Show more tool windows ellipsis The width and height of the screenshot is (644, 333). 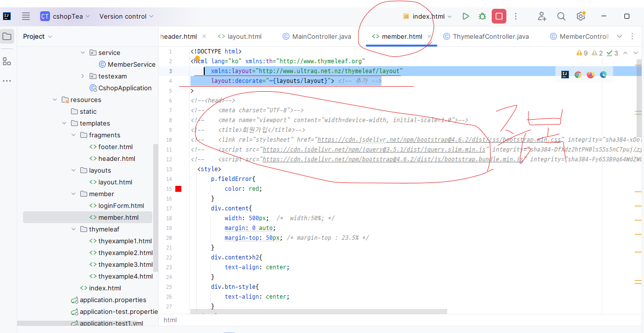(7, 81)
